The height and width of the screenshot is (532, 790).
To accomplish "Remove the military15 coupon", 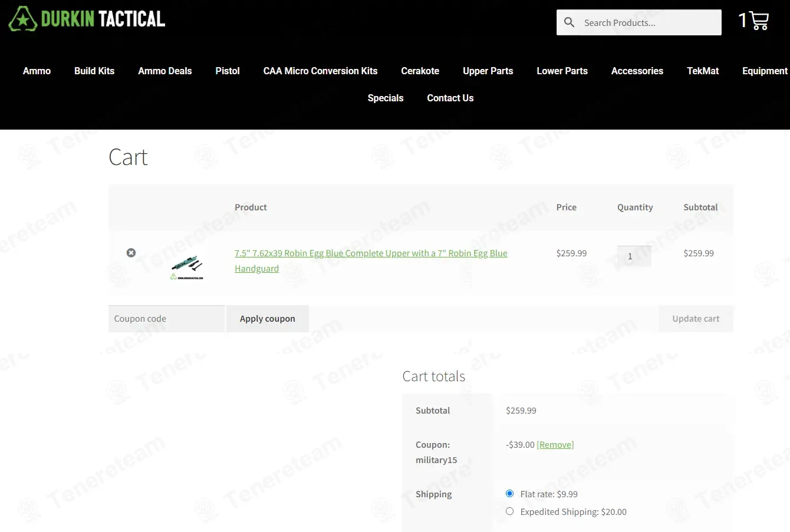I will 555,445.
